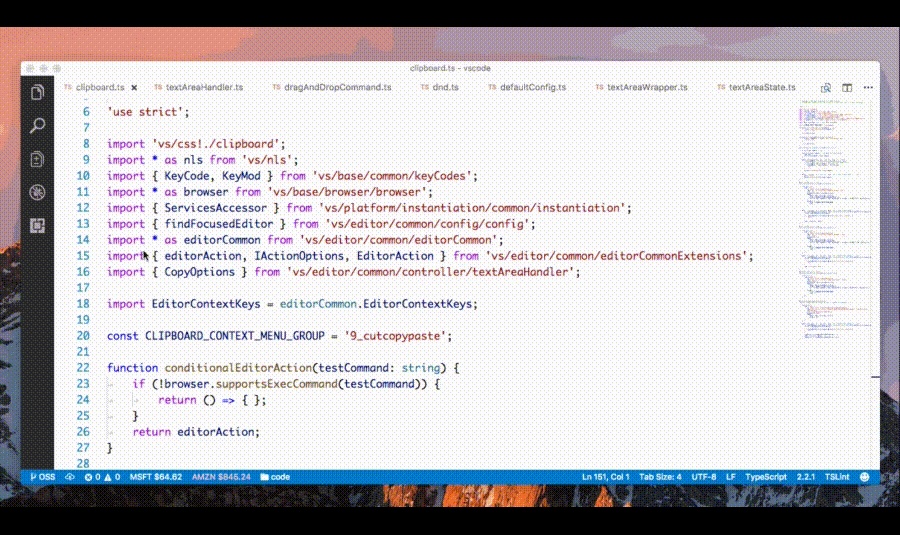Viewport: 900px width, 535px height.
Task: Click the AMZN $845.24 stock ticker
Action: pyautogui.click(x=221, y=477)
